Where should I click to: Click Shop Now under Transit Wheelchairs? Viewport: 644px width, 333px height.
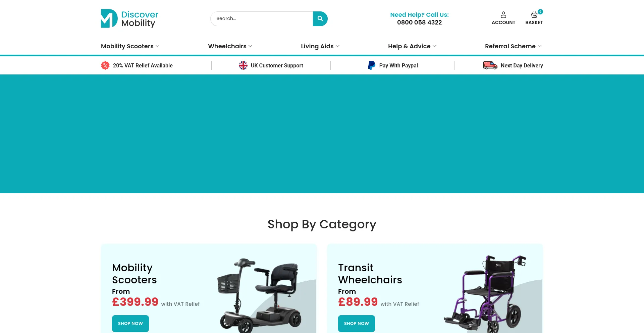[x=357, y=324]
